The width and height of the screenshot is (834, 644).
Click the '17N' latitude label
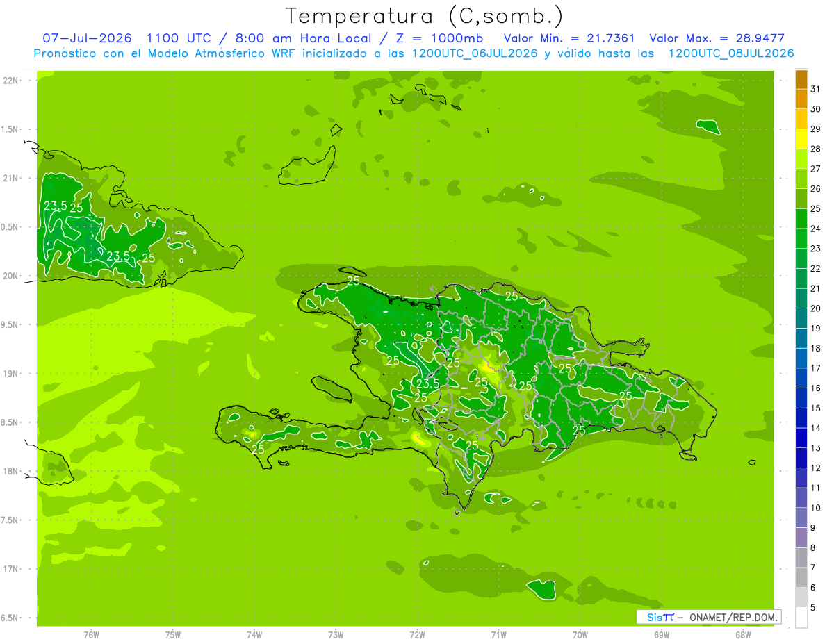pos(10,569)
